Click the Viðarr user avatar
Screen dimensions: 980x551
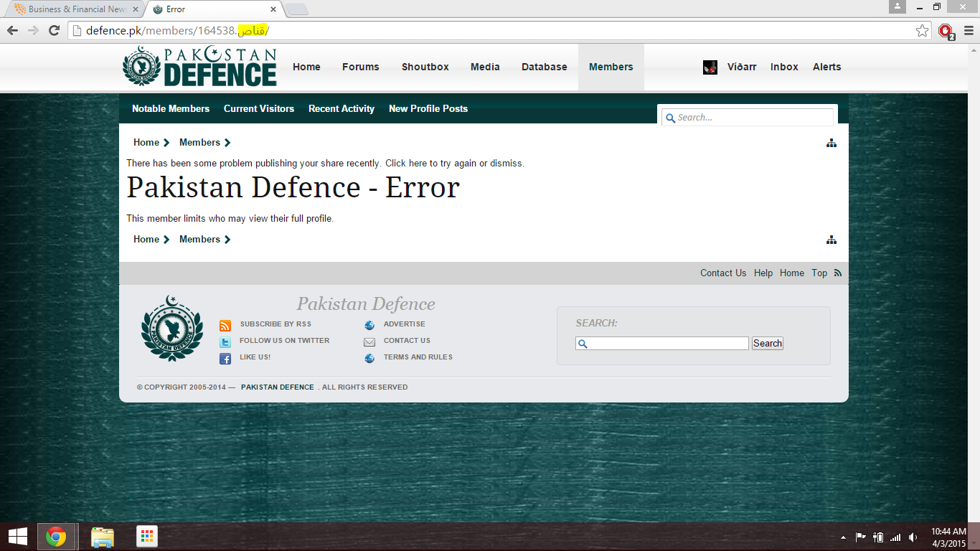pos(710,67)
